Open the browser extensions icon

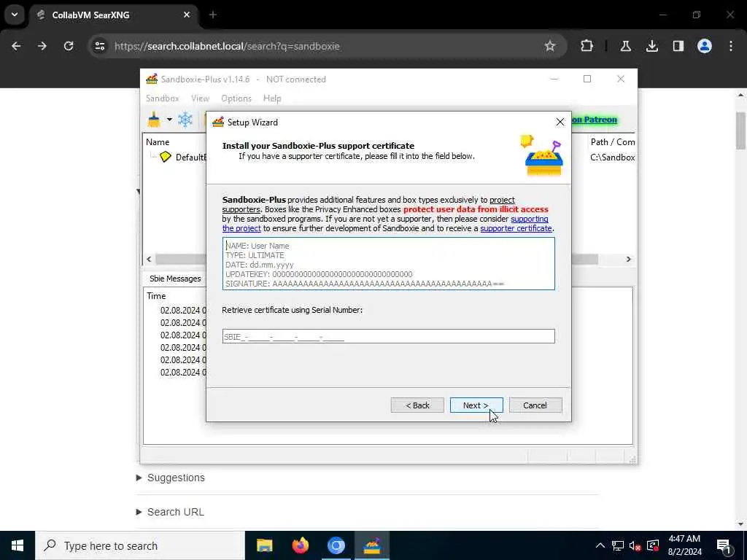coord(587,46)
